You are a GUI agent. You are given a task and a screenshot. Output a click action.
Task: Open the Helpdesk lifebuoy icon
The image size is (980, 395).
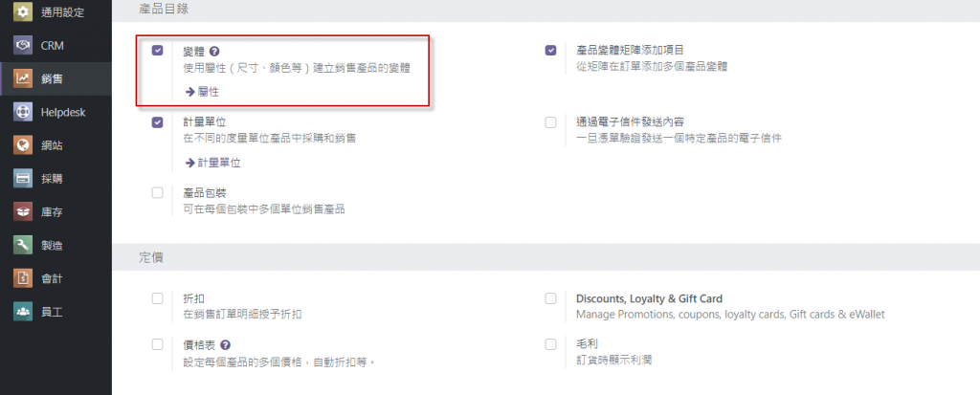point(23,113)
